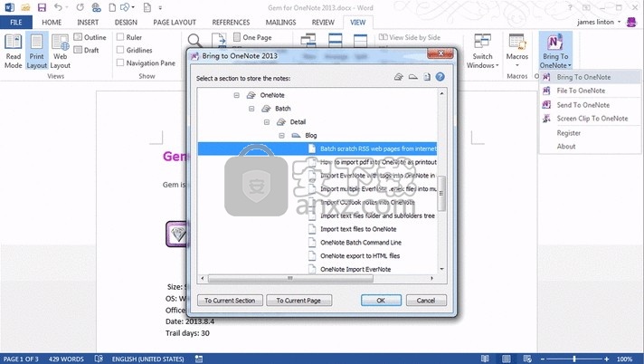
Task: Open the james linton account dropdown
Action: click(x=619, y=23)
